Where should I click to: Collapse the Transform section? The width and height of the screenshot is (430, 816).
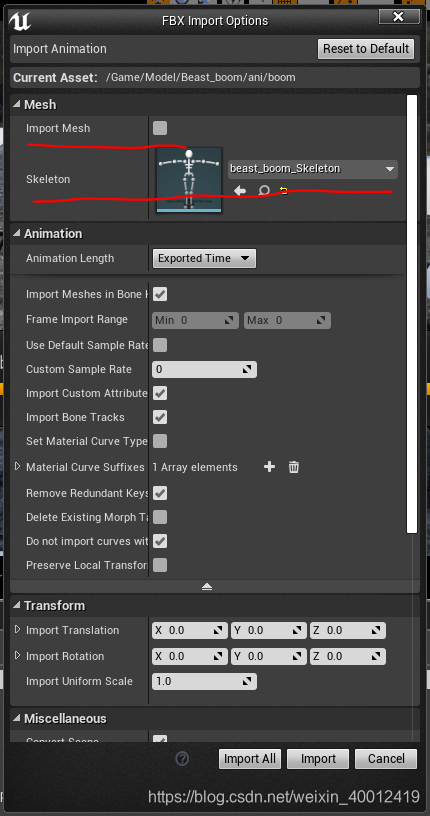click(x=17, y=606)
